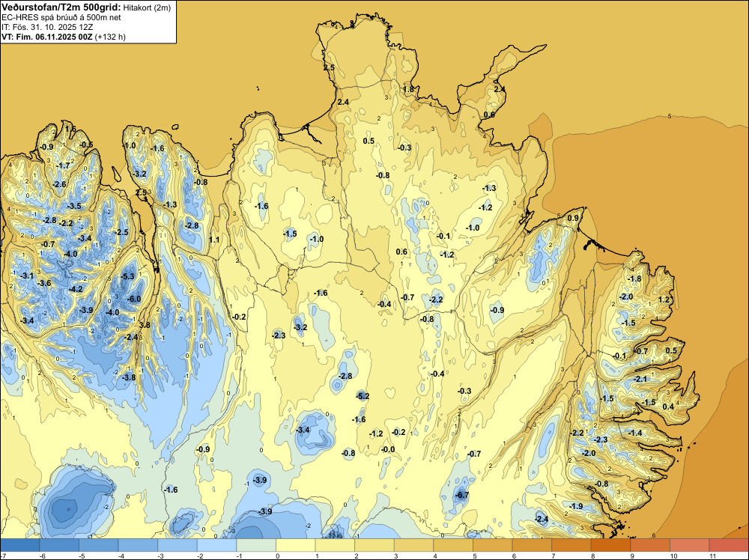Click the -2.1 temperature value
This screenshot has width=749, height=560.
click(x=640, y=379)
